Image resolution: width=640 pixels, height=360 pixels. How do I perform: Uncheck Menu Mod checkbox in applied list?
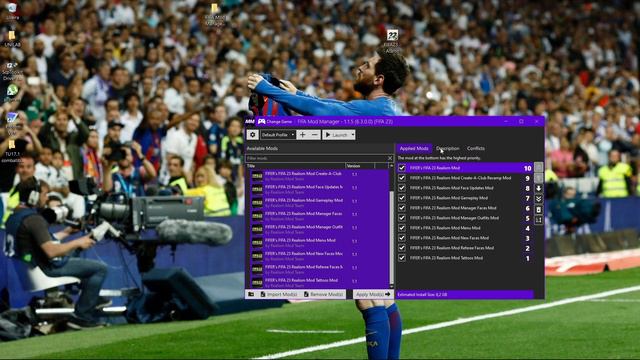pos(402,228)
